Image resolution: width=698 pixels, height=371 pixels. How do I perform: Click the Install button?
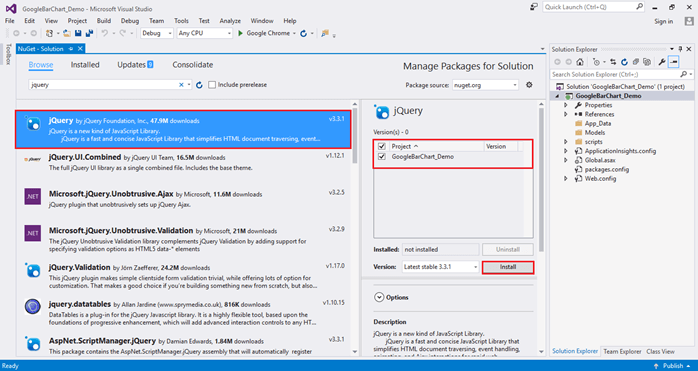tap(508, 267)
